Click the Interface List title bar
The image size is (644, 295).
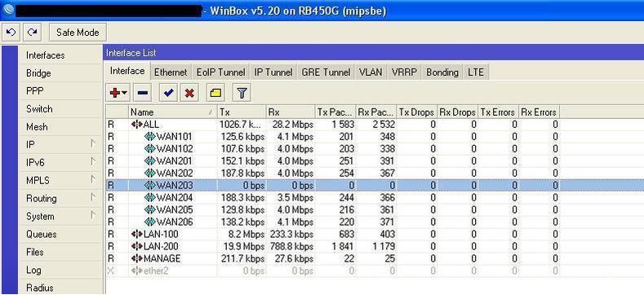click(373, 53)
